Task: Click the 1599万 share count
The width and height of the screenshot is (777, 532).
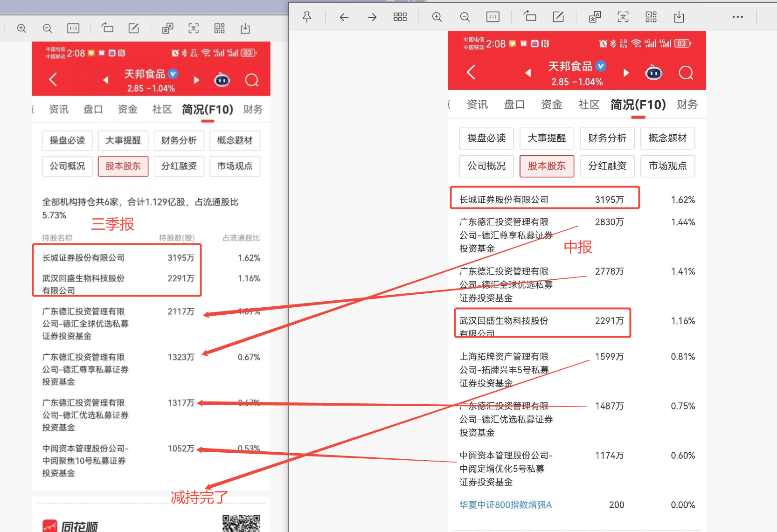Action: 610,357
